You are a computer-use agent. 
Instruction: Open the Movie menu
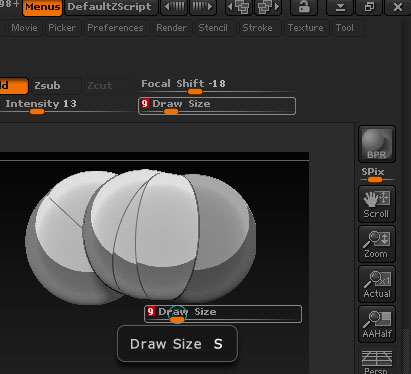coord(24,28)
